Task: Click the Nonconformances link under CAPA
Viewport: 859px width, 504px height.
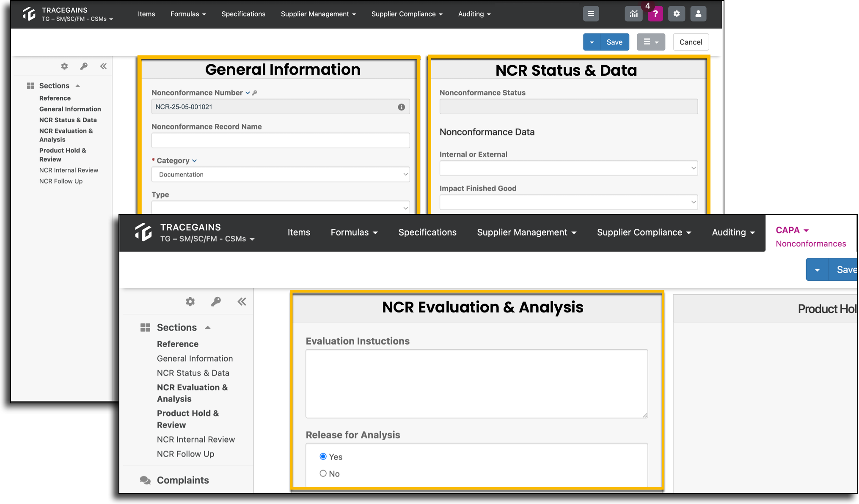Action: click(x=811, y=244)
